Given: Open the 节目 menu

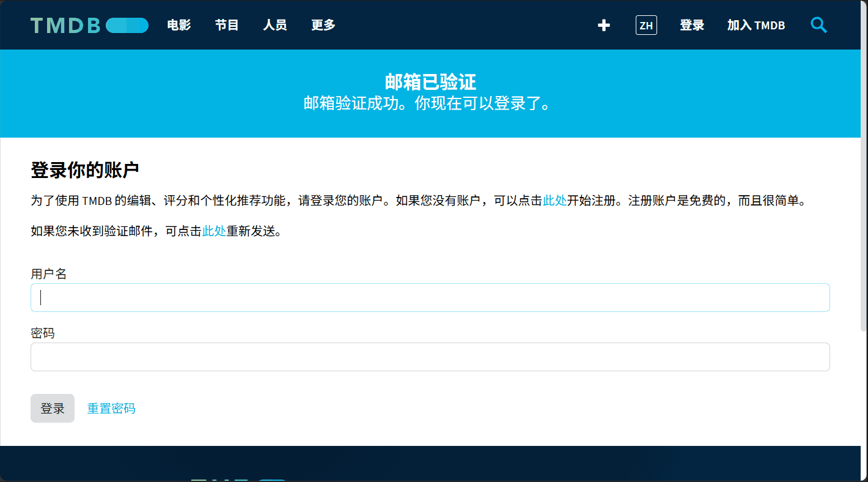Looking at the screenshot, I should [x=227, y=25].
